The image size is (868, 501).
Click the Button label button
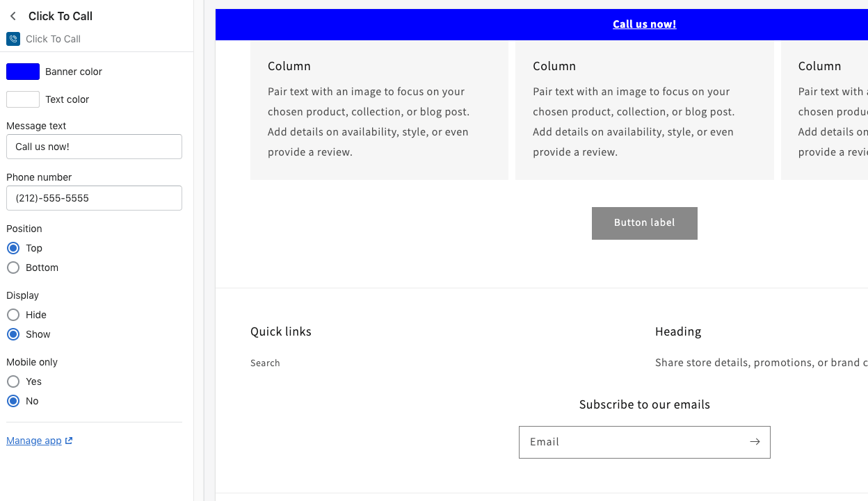coord(644,223)
